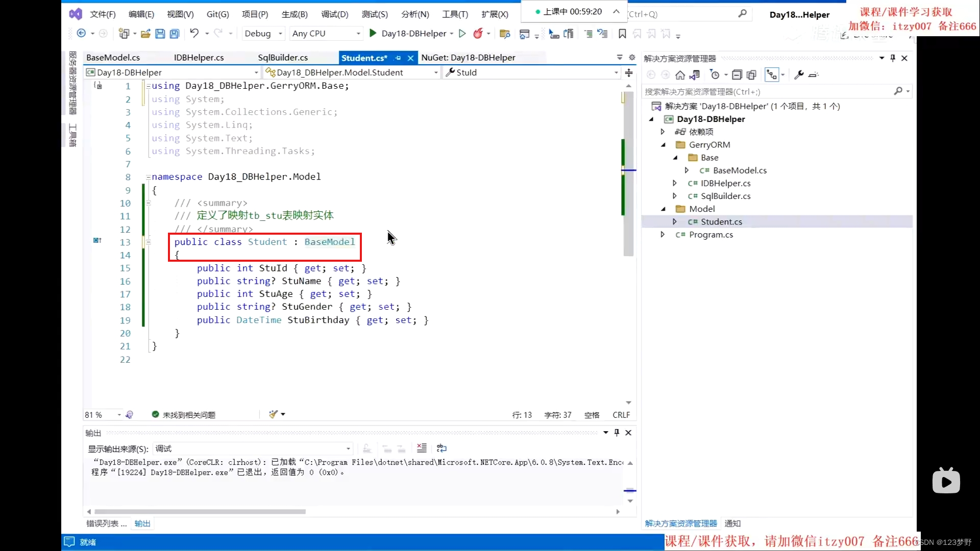Switch to the SqlBuilder.cs tab
980x551 pixels.
(x=283, y=58)
